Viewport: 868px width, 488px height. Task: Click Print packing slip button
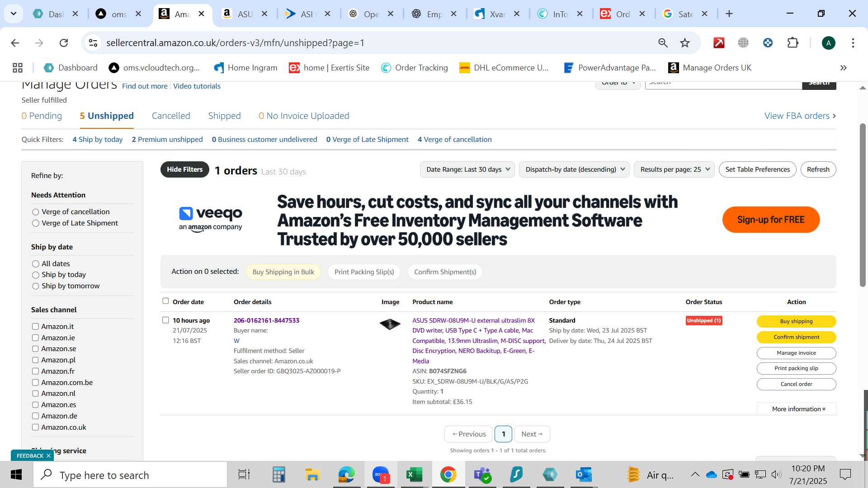[796, 368]
